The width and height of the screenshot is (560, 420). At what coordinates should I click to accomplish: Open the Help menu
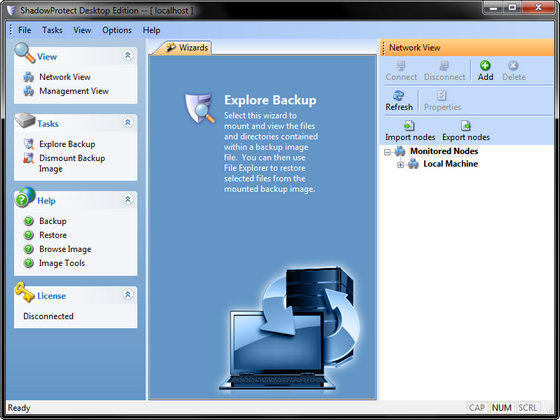point(151,30)
